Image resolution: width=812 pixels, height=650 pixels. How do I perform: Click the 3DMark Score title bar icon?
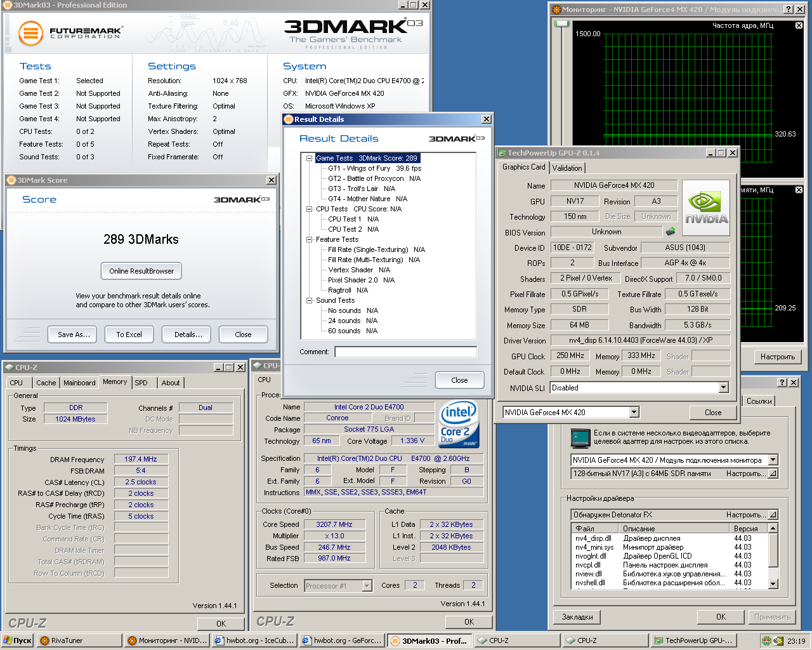[x=11, y=180]
